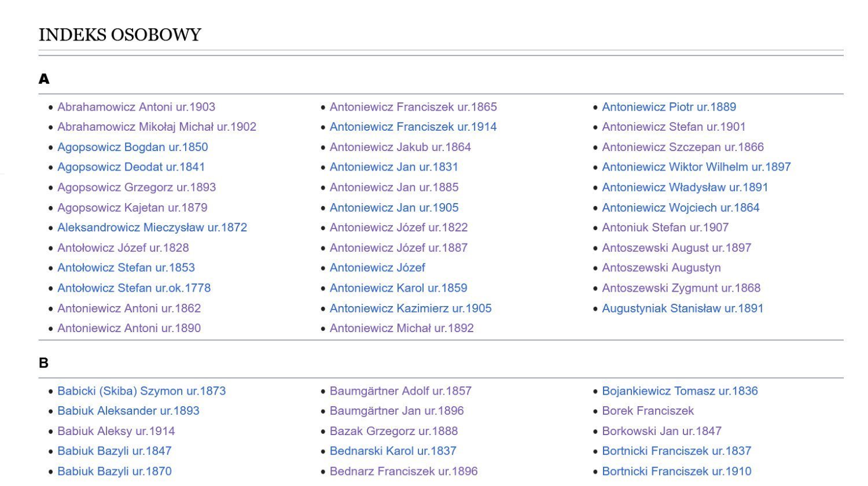Open Aleksandrowicz Mieczysław ur.1872 page
This screenshot has width=868, height=486.
pyautogui.click(x=152, y=227)
